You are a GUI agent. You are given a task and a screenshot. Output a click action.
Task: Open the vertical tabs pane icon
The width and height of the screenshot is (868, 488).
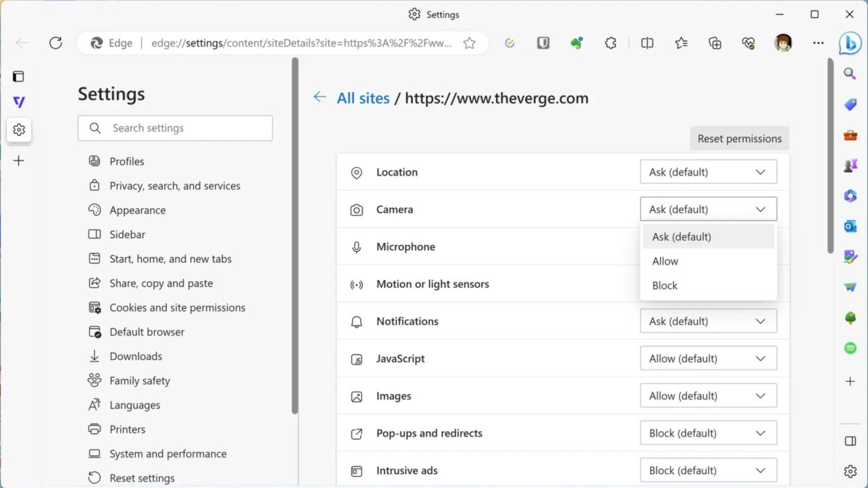[19, 76]
